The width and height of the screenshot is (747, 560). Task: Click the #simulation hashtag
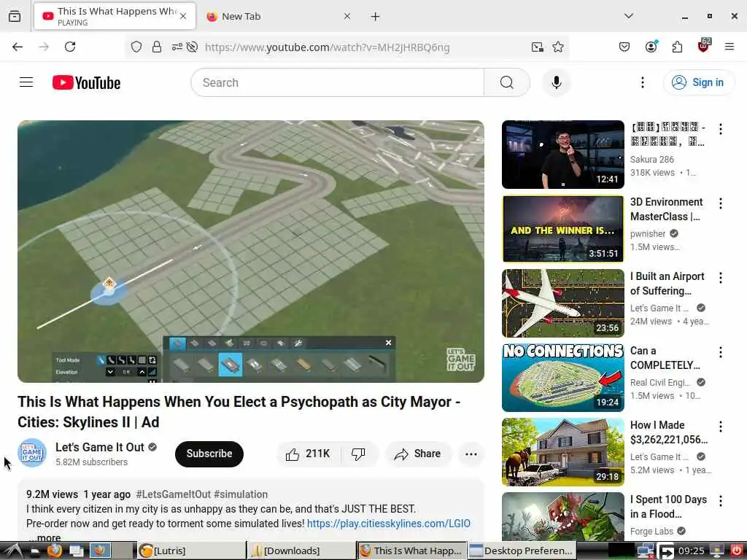[x=241, y=494]
